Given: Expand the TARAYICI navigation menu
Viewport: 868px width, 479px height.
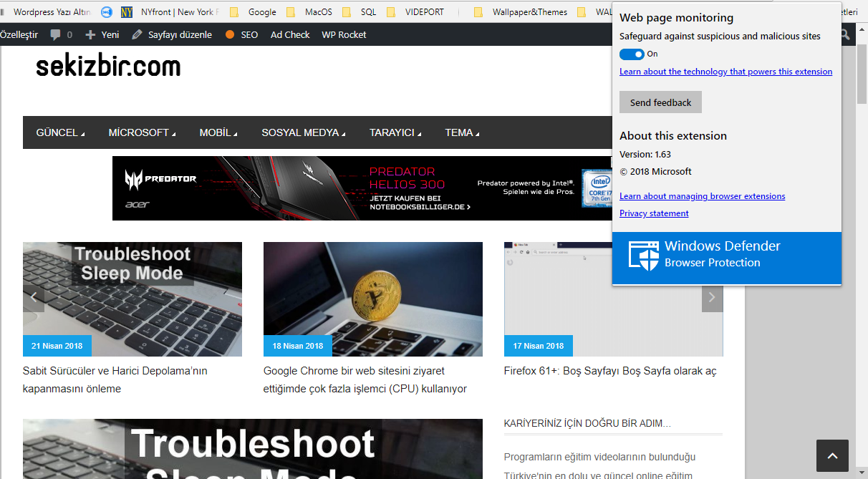Looking at the screenshot, I should point(395,132).
